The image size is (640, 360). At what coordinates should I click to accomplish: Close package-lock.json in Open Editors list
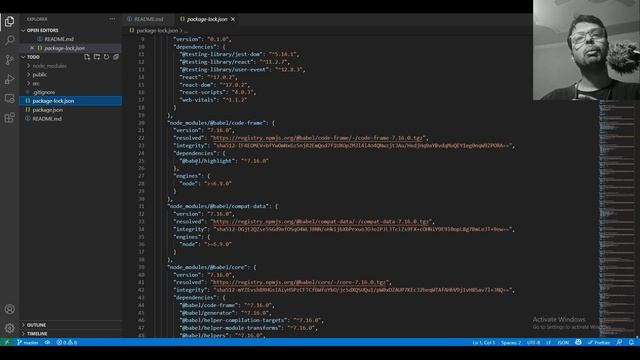click(32, 48)
